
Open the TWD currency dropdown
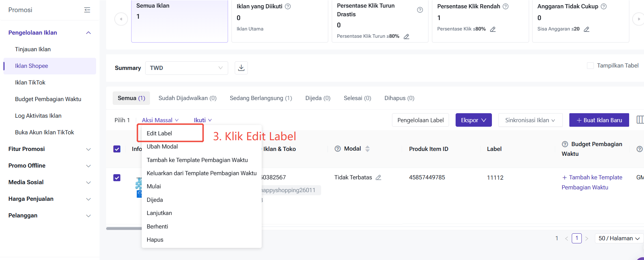(186, 68)
